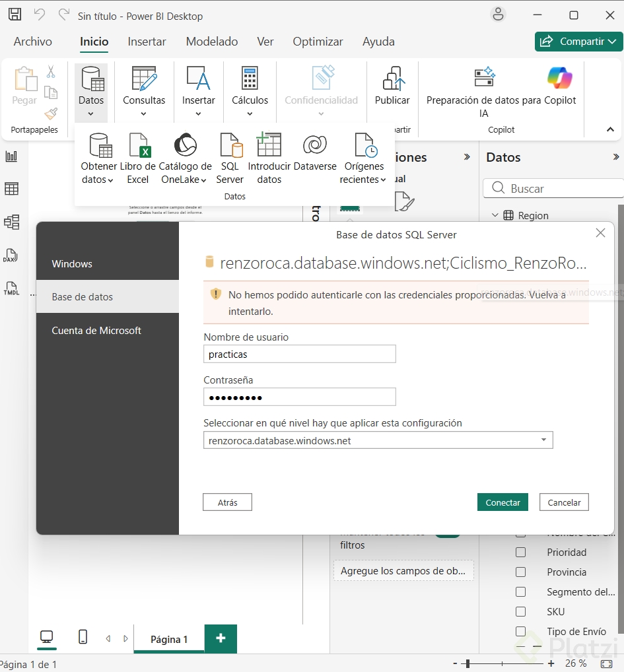Switch to Model view in left sidebar
This screenshot has height=672, width=624.
coord(12,222)
